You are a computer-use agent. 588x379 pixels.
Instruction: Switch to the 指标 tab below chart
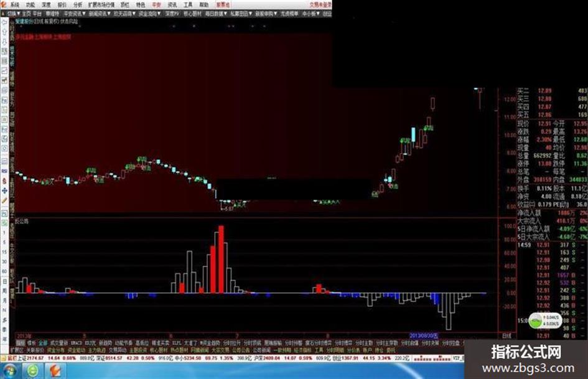21,343
